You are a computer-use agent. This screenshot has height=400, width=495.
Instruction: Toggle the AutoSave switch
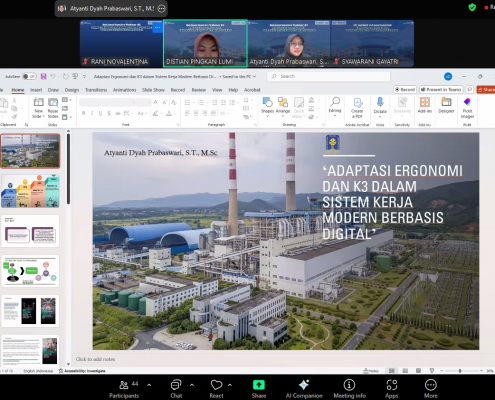29,76
